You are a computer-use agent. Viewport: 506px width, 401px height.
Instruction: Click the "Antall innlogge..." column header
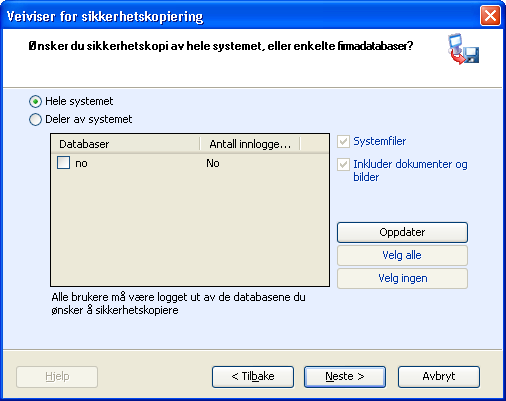point(250,144)
